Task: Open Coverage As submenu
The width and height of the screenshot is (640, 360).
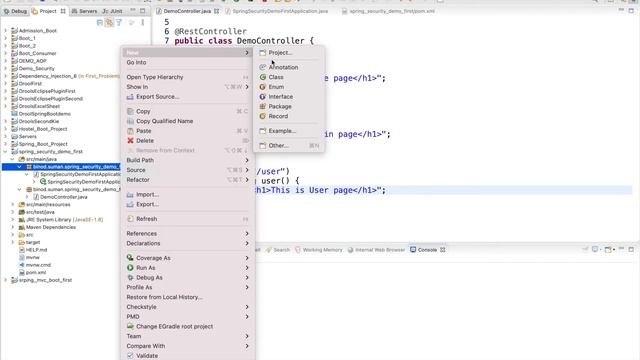Action: [188, 258]
